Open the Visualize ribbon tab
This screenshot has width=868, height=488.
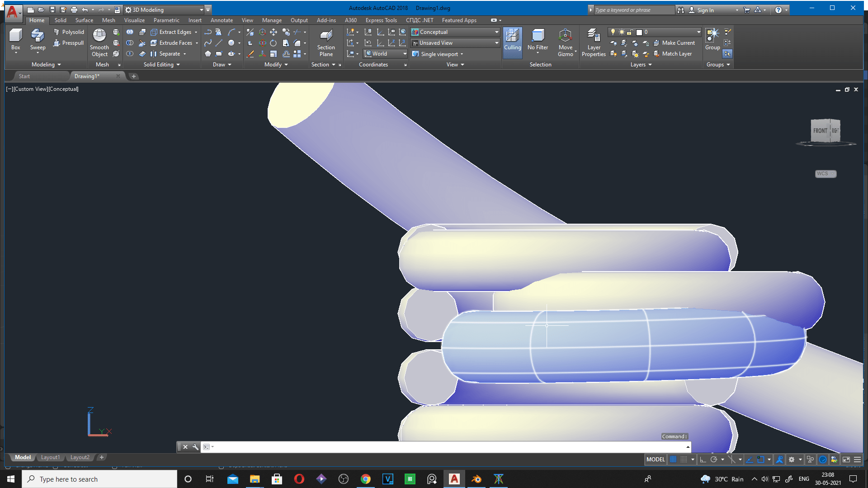[x=133, y=20]
